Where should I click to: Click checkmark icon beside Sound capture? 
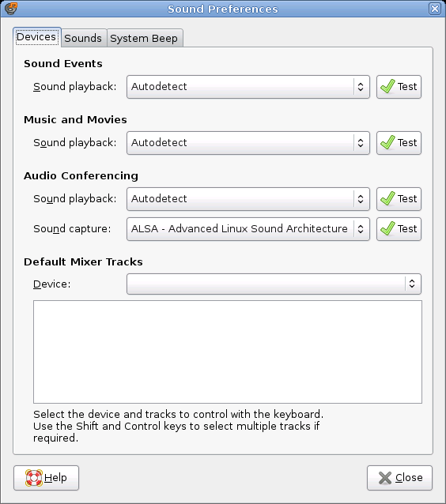click(x=387, y=229)
